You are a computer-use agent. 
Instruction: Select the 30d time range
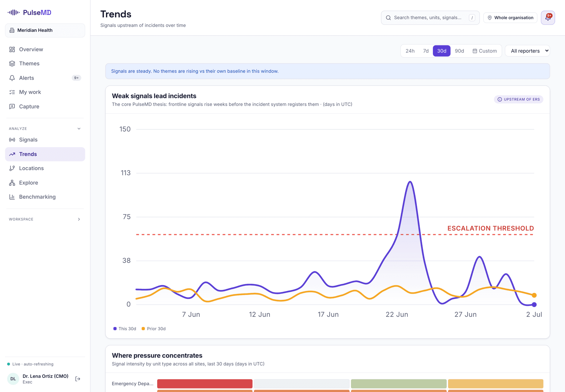[x=442, y=51]
